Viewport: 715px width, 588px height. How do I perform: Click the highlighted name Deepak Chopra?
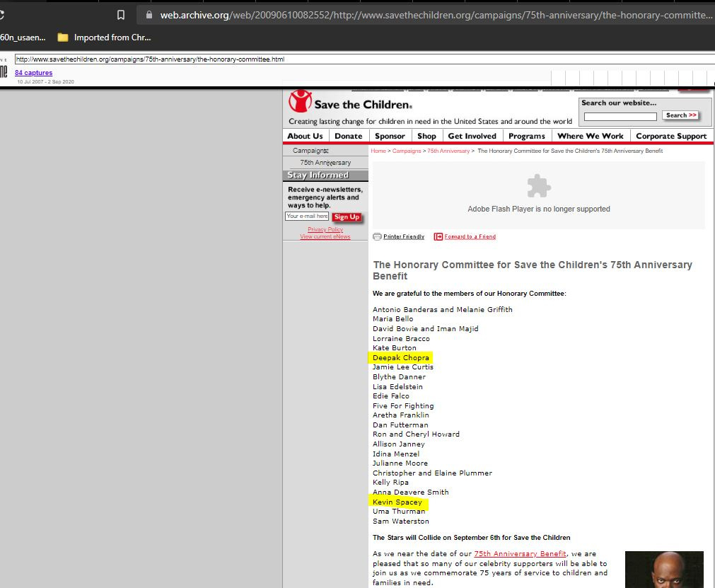click(401, 357)
